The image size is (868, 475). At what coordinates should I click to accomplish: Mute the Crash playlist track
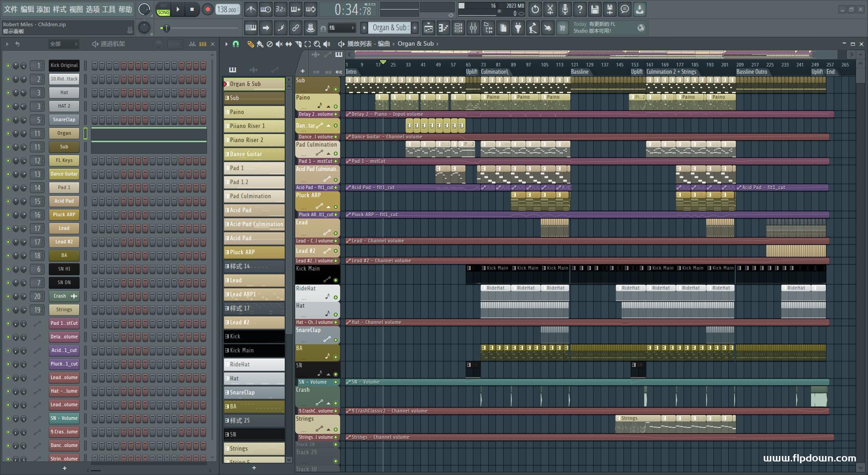point(335,403)
